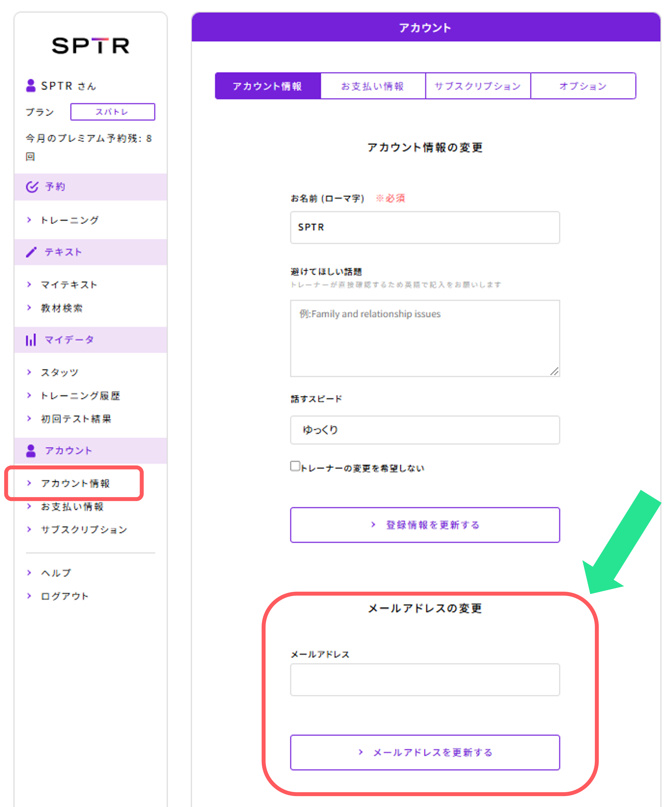Viewport: 672px width, 807px height.
Task: Open the マイデータ section header
Action: [x=91, y=340]
